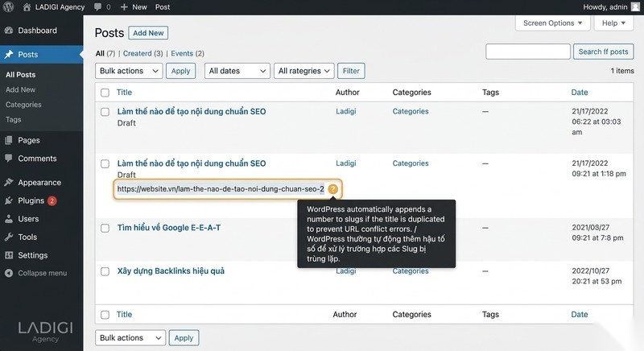Click New in the admin bar
This screenshot has height=351, width=644.
(x=139, y=7)
